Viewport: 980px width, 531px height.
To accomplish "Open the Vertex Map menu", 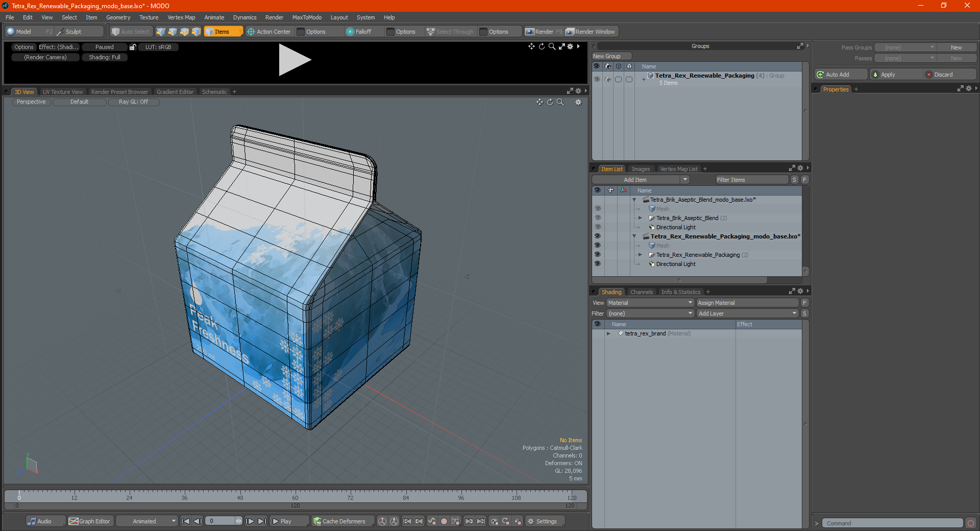I will point(181,17).
